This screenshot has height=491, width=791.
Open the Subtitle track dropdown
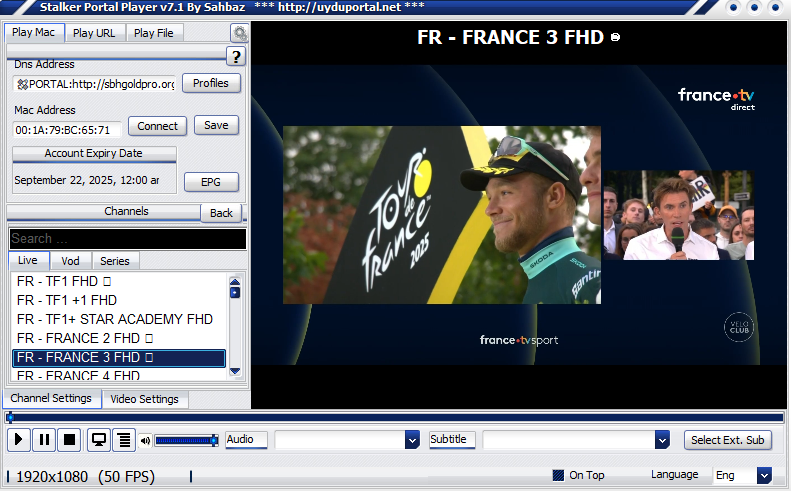coord(662,440)
